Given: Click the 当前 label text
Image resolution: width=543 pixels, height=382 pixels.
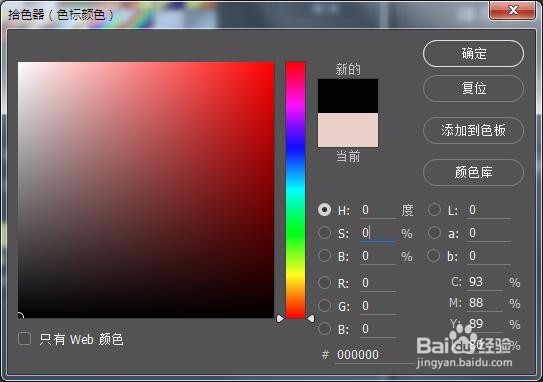Looking at the screenshot, I should [348, 157].
